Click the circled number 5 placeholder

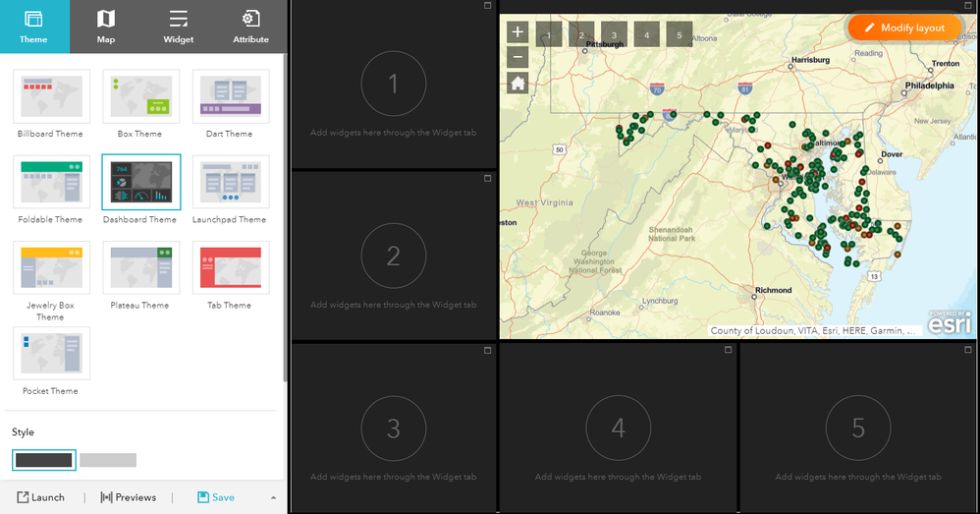click(x=858, y=428)
